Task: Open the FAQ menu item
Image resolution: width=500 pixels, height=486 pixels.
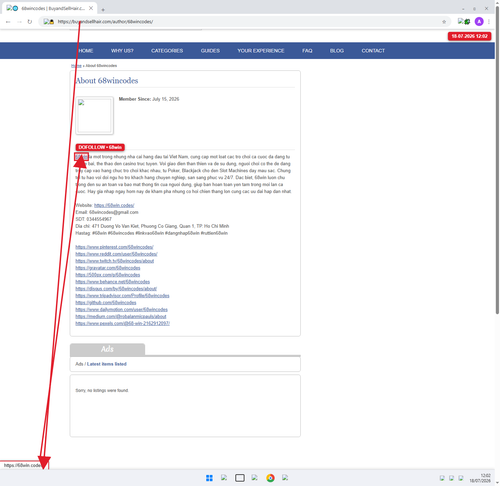Action: click(x=307, y=51)
